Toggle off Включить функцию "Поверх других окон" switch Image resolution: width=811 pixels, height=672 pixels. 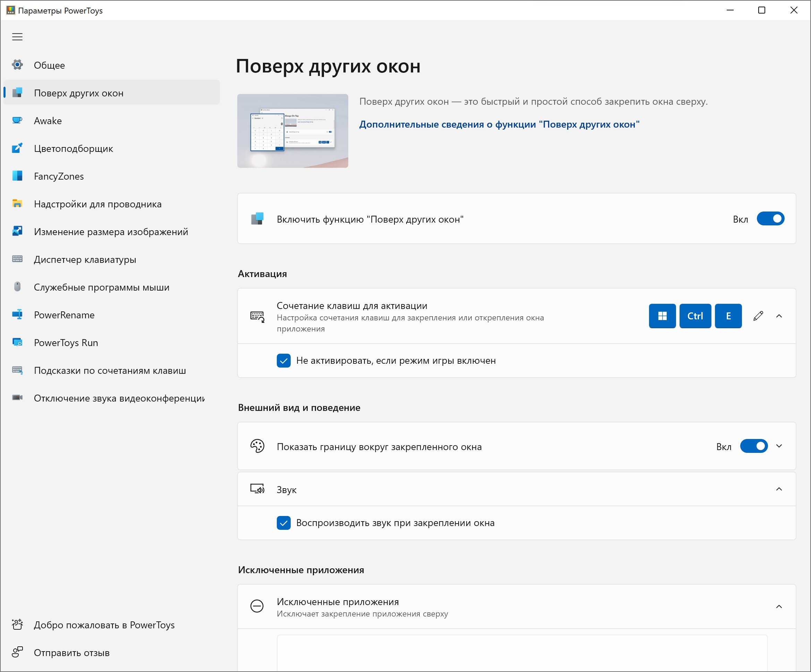(770, 219)
